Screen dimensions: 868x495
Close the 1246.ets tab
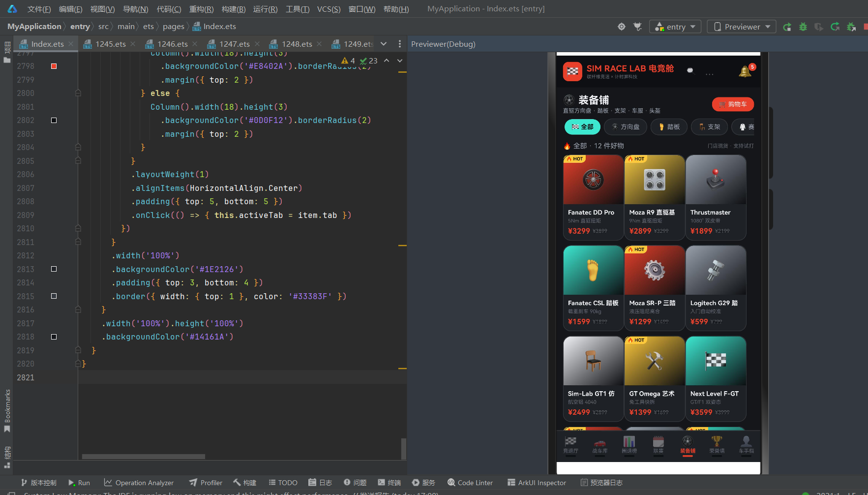click(x=195, y=44)
